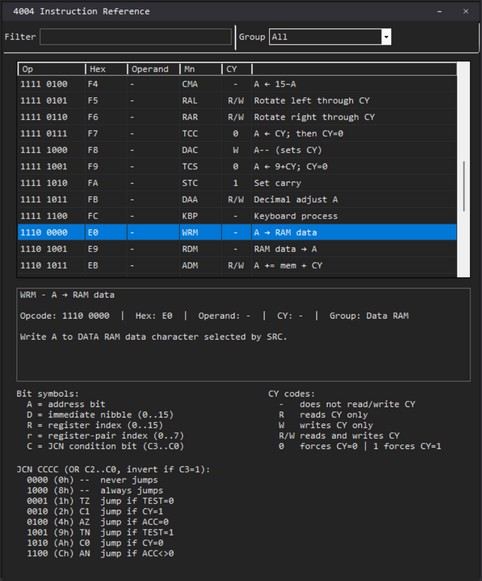Select the DAA instruction row
This screenshot has width=482, height=581.
click(237, 199)
